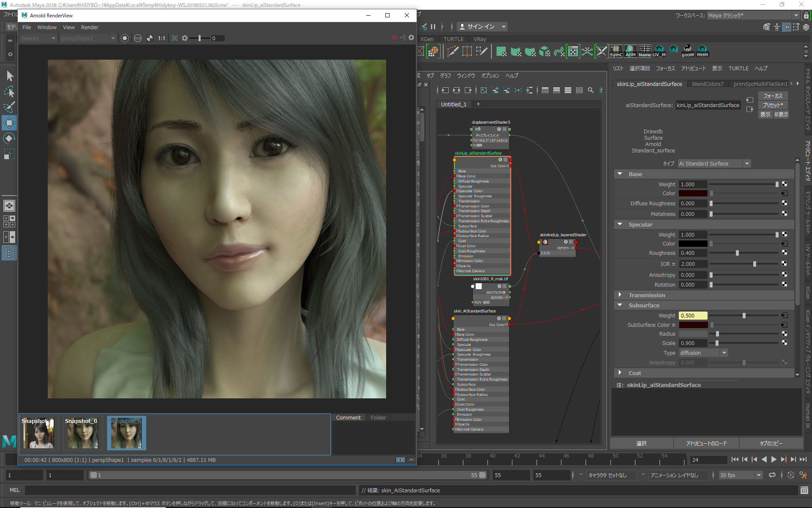Viewport: 812px width, 508px height.
Task: Click the snapshot eye icon in the status bar
Action: pos(400,460)
